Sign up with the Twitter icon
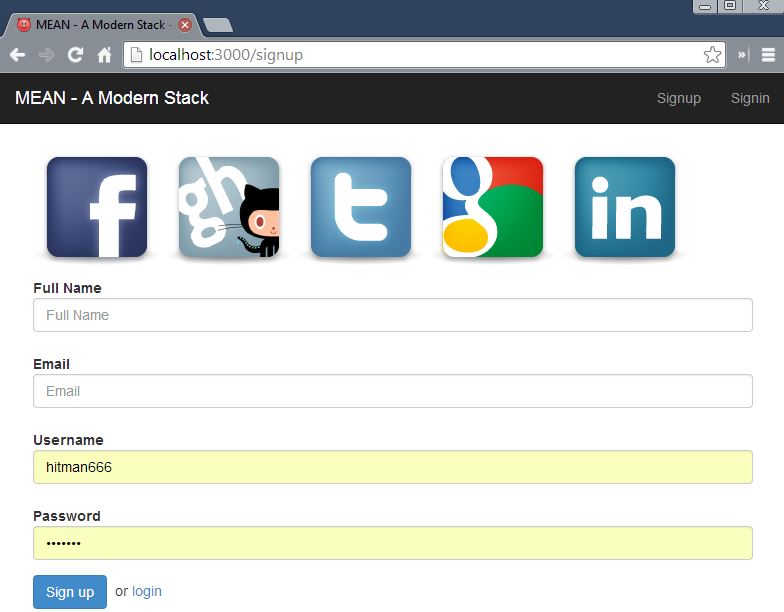Viewport: 784px width, 612px height. (x=361, y=207)
